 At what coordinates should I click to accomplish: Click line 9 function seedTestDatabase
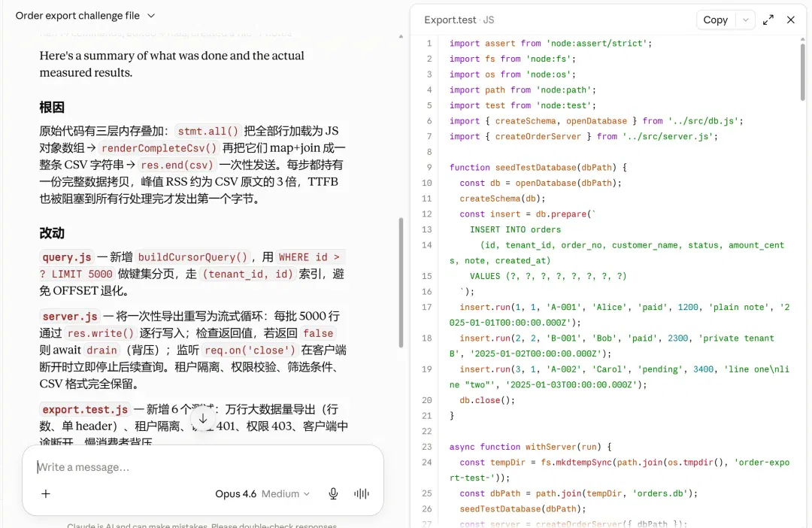click(538, 168)
